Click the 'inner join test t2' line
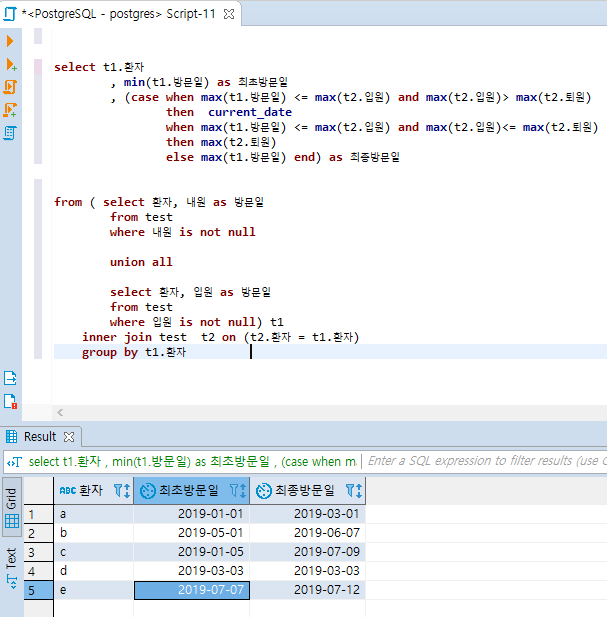The width and height of the screenshot is (607, 617). (220, 337)
